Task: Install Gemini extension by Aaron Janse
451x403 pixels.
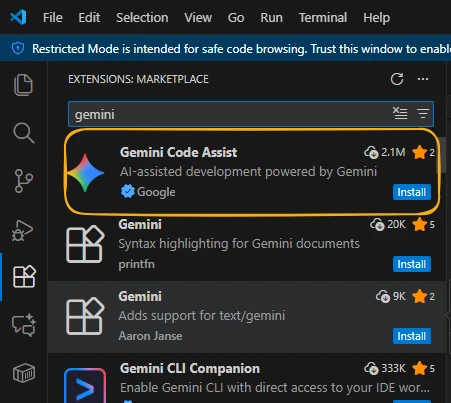Action: pyautogui.click(x=412, y=336)
